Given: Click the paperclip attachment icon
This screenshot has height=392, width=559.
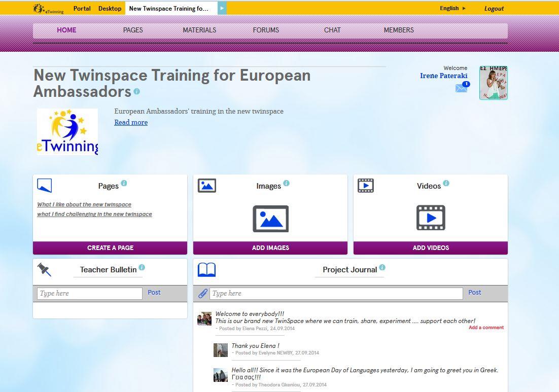Looking at the screenshot, I should pyautogui.click(x=203, y=293).
